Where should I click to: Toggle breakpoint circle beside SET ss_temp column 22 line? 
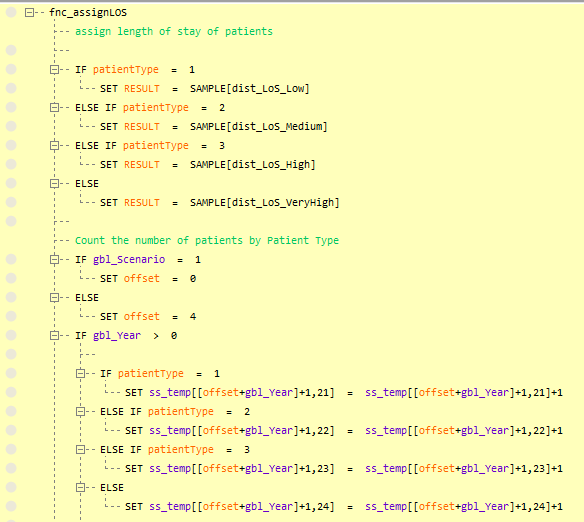point(11,430)
